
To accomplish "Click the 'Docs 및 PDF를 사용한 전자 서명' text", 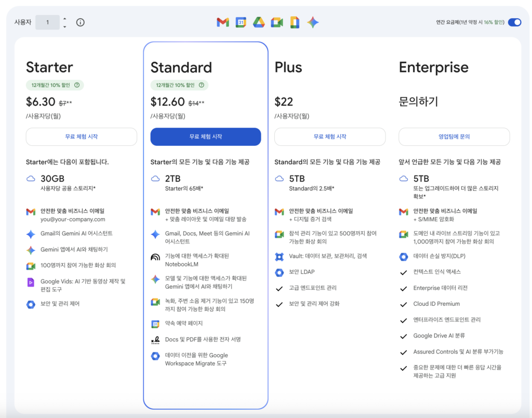I will pos(203,340).
